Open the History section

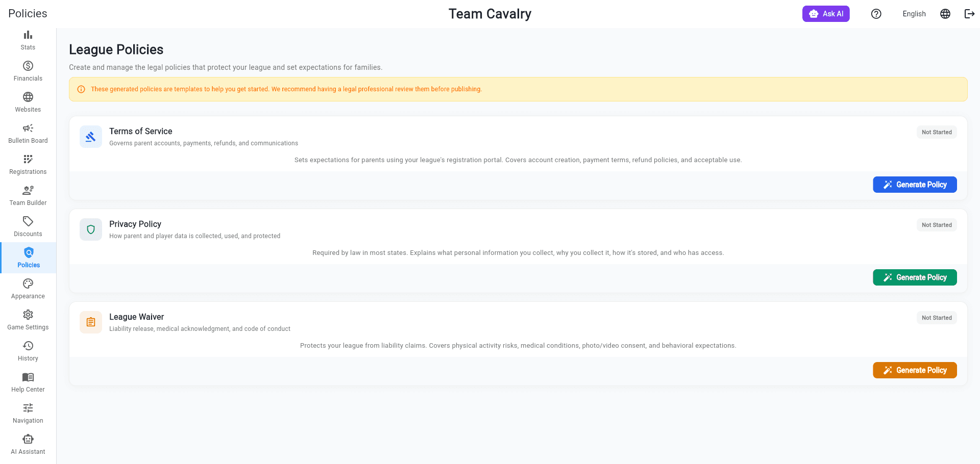point(28,351)
